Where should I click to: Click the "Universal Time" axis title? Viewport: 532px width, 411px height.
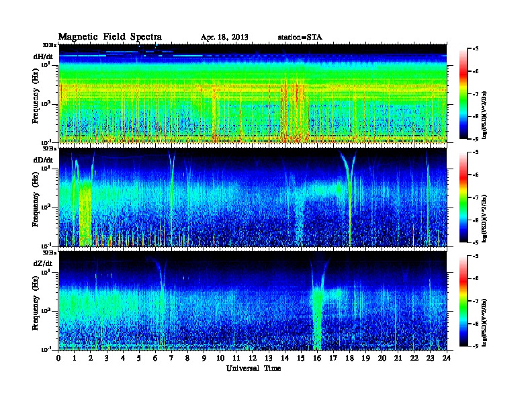253,368
